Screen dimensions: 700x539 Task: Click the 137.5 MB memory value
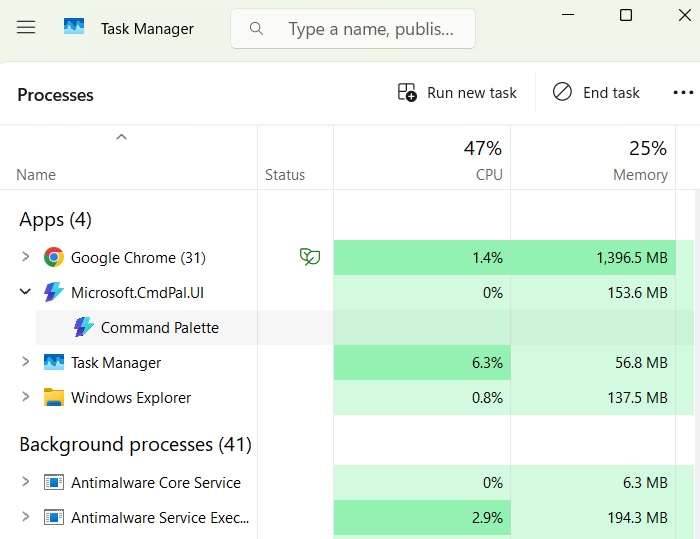tap(637, 397)
